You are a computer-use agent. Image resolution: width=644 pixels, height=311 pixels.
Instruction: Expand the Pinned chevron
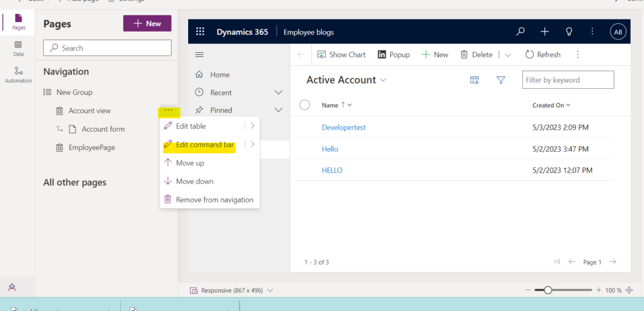pos(279,110)
